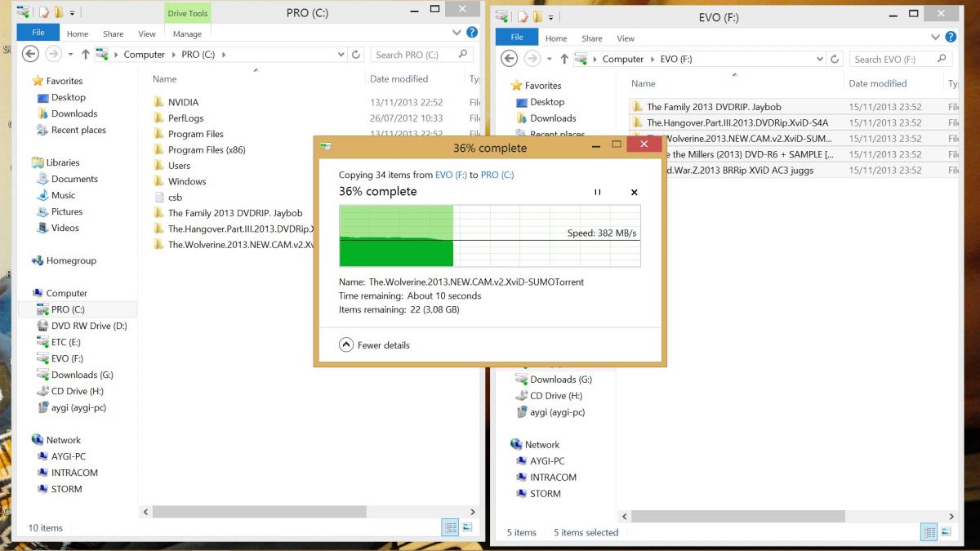Click Search EVO (F:) field
Image resolution: width=980 pixels, height=551 pixels.
900,60
